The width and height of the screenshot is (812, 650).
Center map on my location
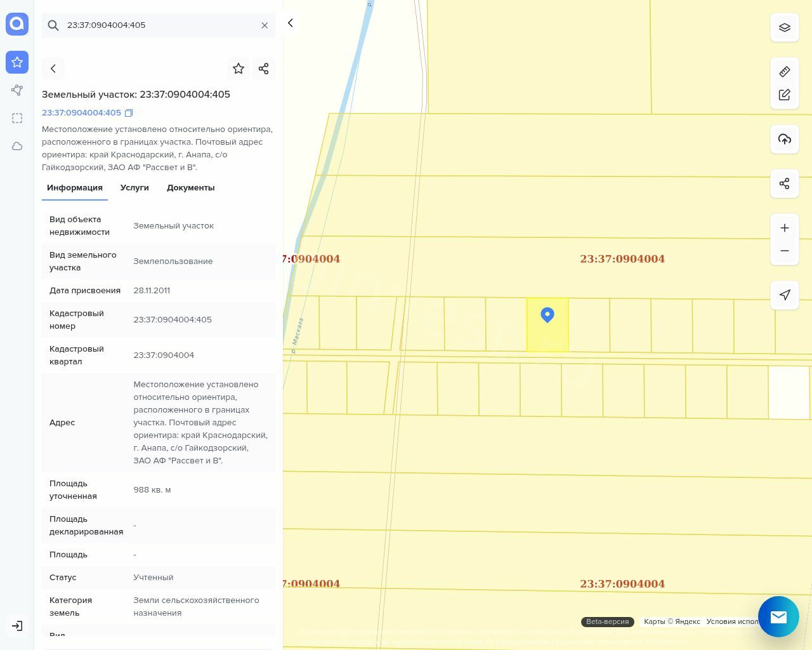coord(784,295)
